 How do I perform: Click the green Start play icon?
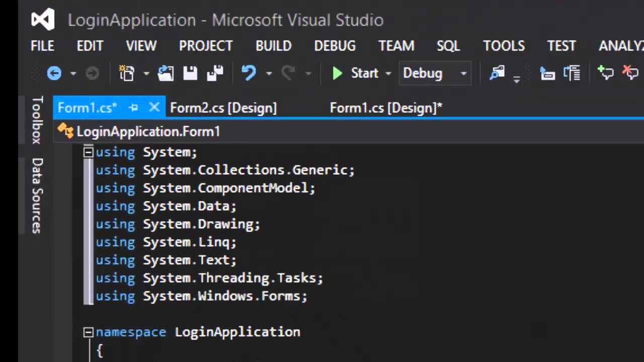[x=337, y=73]
